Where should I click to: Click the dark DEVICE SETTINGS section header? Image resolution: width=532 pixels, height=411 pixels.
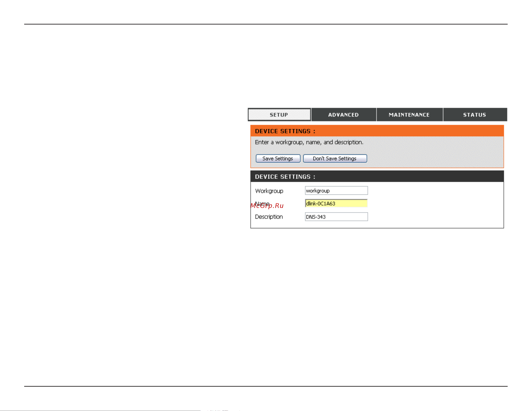tap(377, 177)
